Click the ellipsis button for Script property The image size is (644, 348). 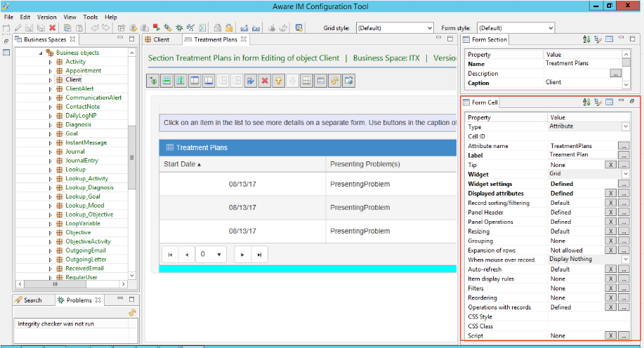coord(624,335)
